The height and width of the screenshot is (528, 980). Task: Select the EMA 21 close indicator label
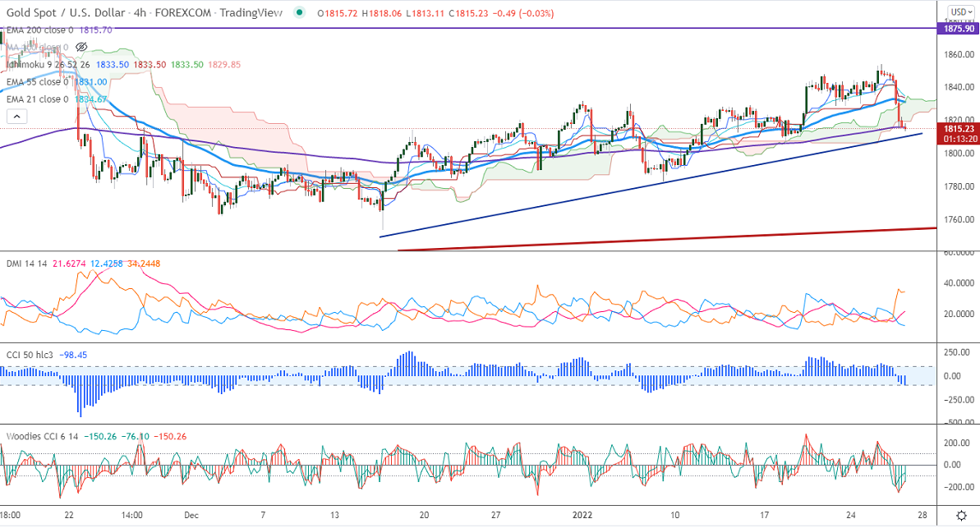pos(37,99)
